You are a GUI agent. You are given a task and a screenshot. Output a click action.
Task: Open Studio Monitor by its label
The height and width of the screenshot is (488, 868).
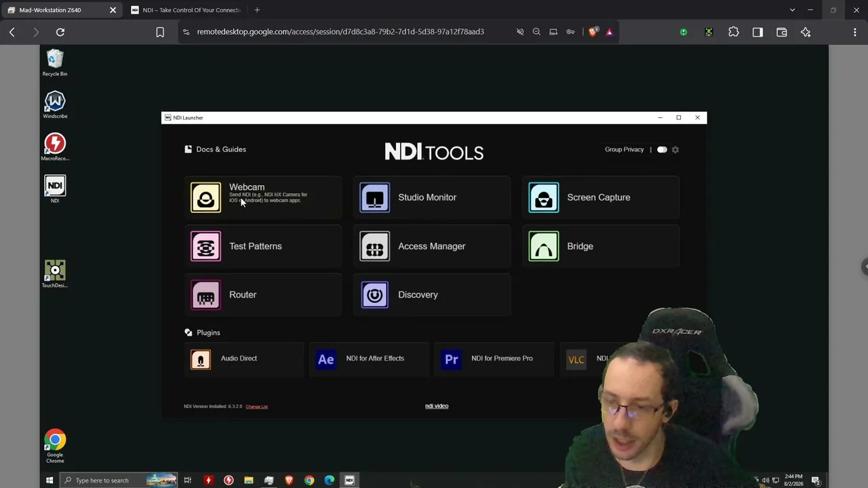427,197
